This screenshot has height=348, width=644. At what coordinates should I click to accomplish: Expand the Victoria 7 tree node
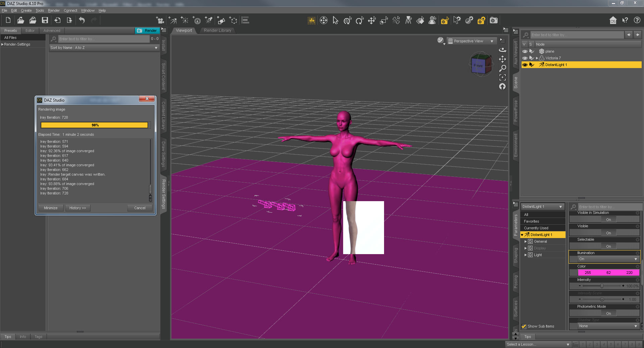tap(537, 58)
